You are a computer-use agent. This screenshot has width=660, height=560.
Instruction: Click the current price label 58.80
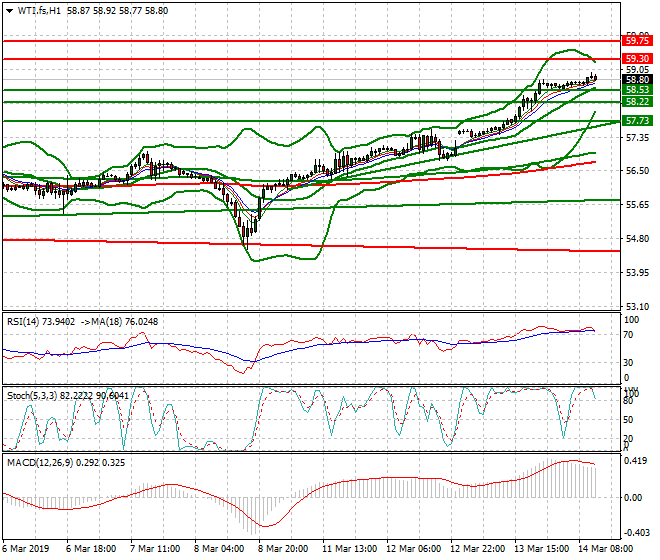pos(637,80)
